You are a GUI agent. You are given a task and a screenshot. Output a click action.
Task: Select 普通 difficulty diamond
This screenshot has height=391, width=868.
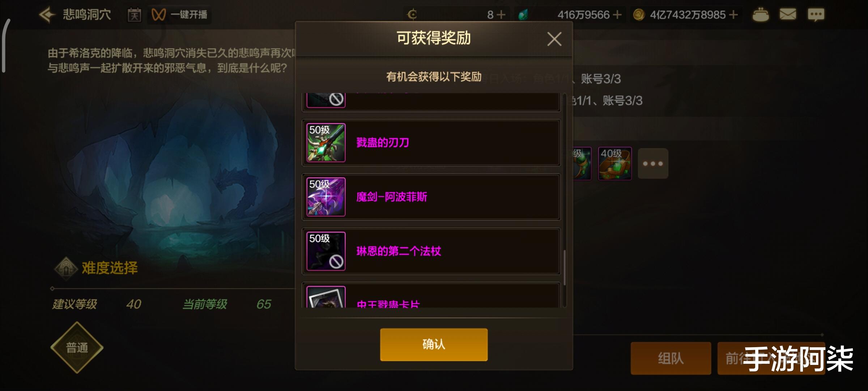pyautogui.click(x=77, y=348)
